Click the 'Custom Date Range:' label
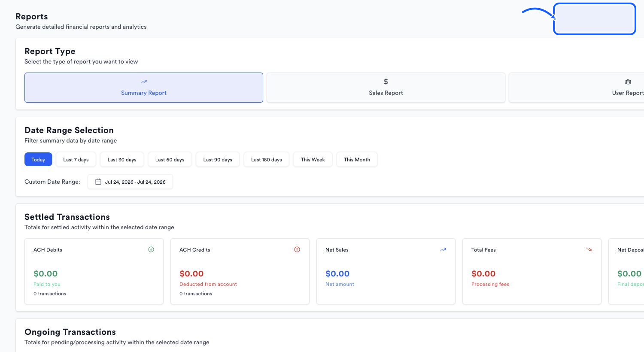Viewport: 644px width, 352px height. pyautogui.click(x=52, y=182)
